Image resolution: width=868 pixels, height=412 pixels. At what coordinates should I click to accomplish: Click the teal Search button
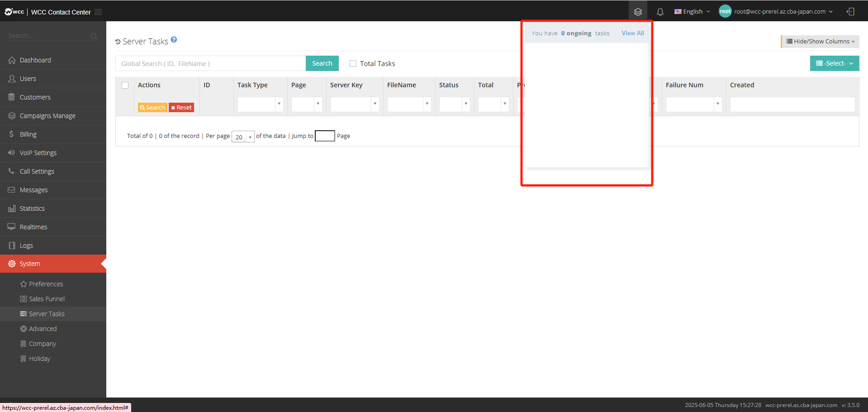322,63
